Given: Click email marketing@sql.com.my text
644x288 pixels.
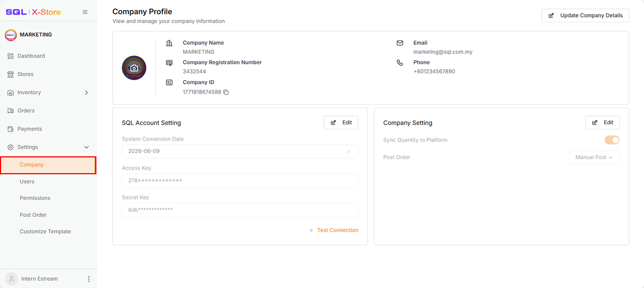Looking at the screenshot, I should [443, 52].
